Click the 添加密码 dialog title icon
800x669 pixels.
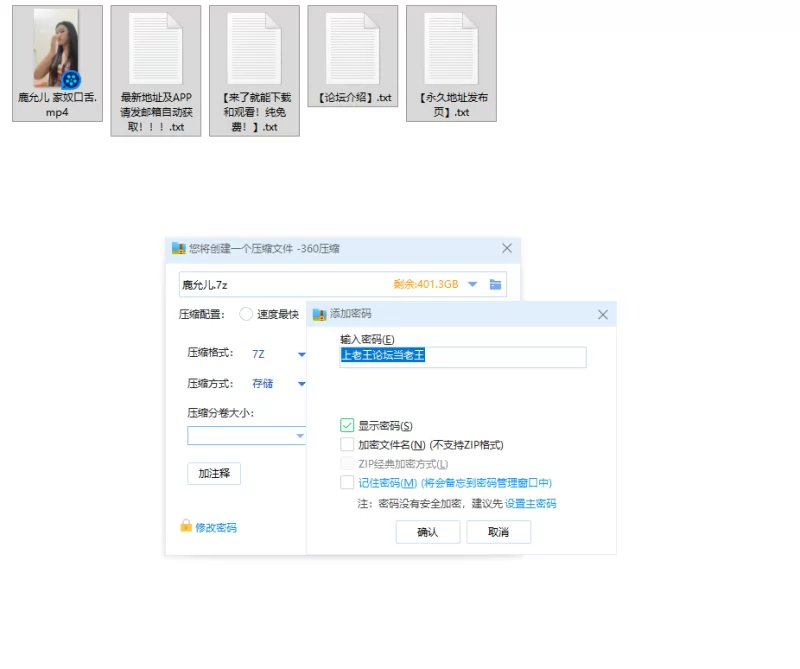click(x=319, y=314)
